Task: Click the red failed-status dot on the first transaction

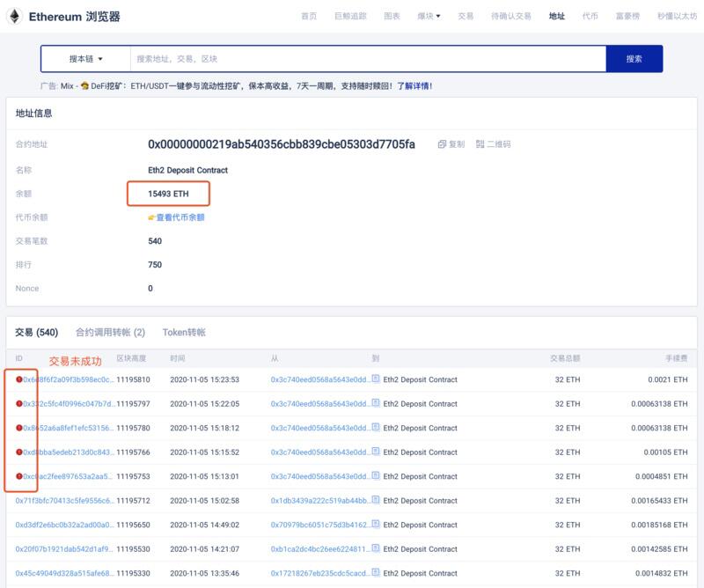Action: (21, 379)
